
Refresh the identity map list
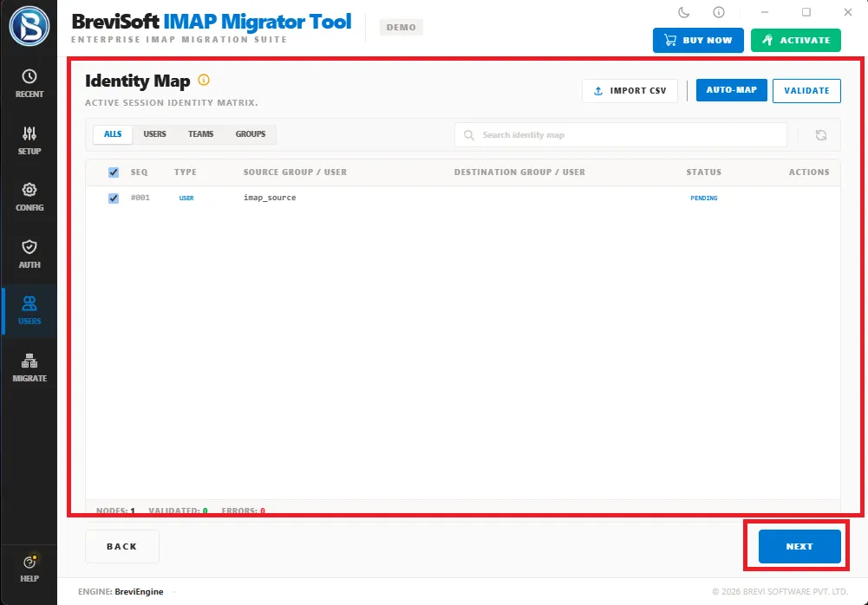click(x=821, y=135)
